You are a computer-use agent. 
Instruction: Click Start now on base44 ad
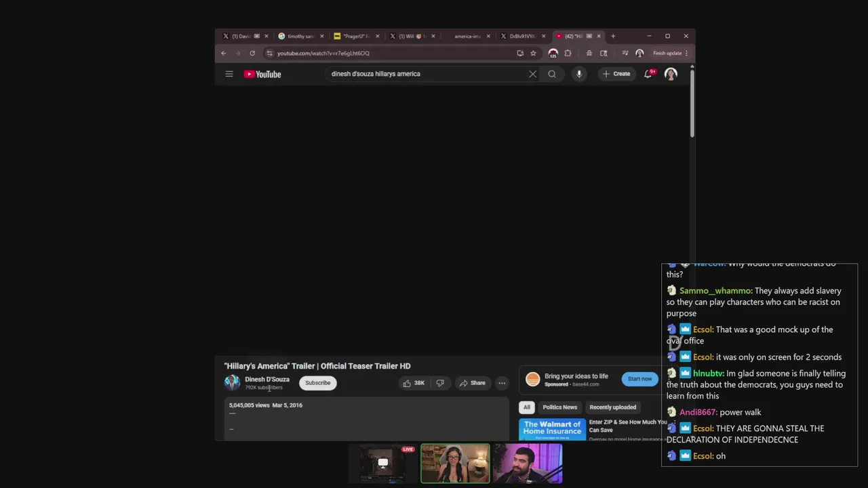coord(639,379)
